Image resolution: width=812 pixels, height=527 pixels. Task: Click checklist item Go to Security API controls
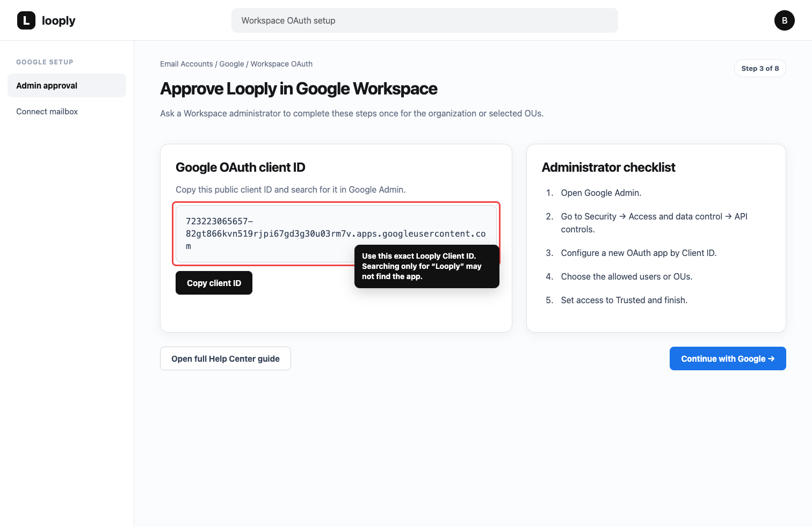coord(654,223)
